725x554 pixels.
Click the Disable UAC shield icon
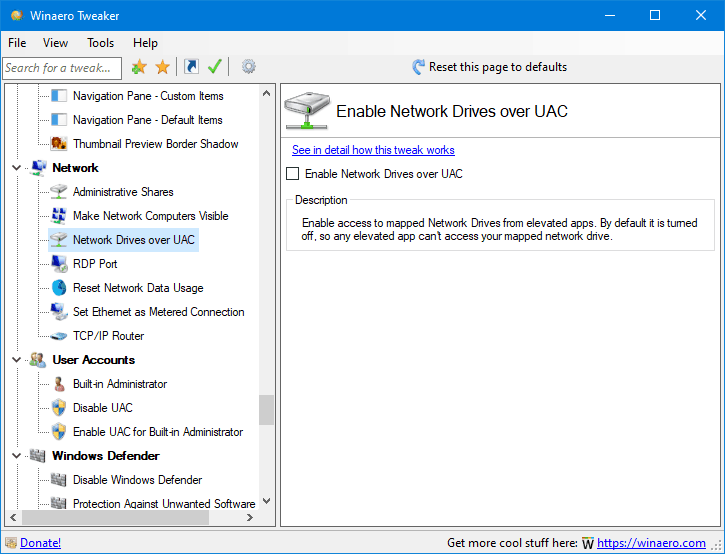(59, 408)
